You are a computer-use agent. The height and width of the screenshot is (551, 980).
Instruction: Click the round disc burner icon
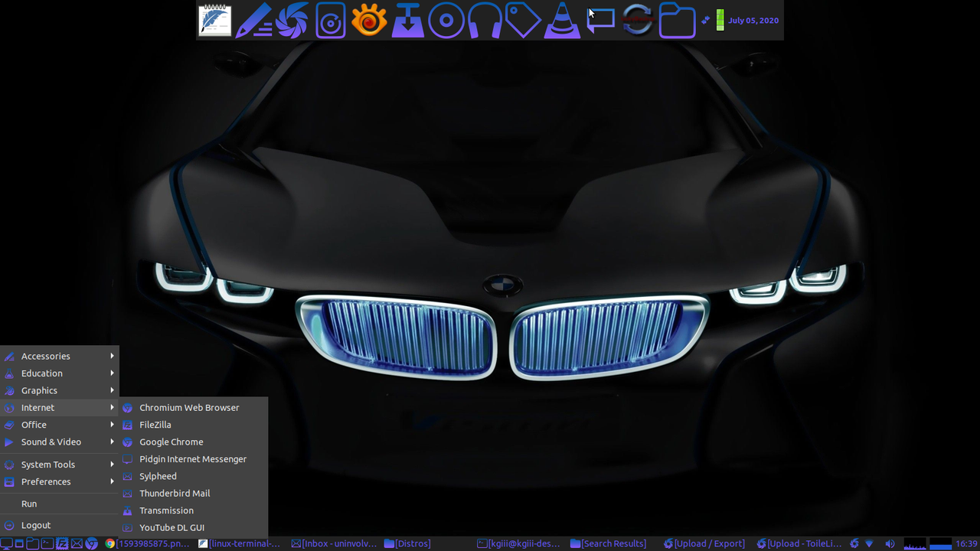pyautogui.click(x=446, y=21)
